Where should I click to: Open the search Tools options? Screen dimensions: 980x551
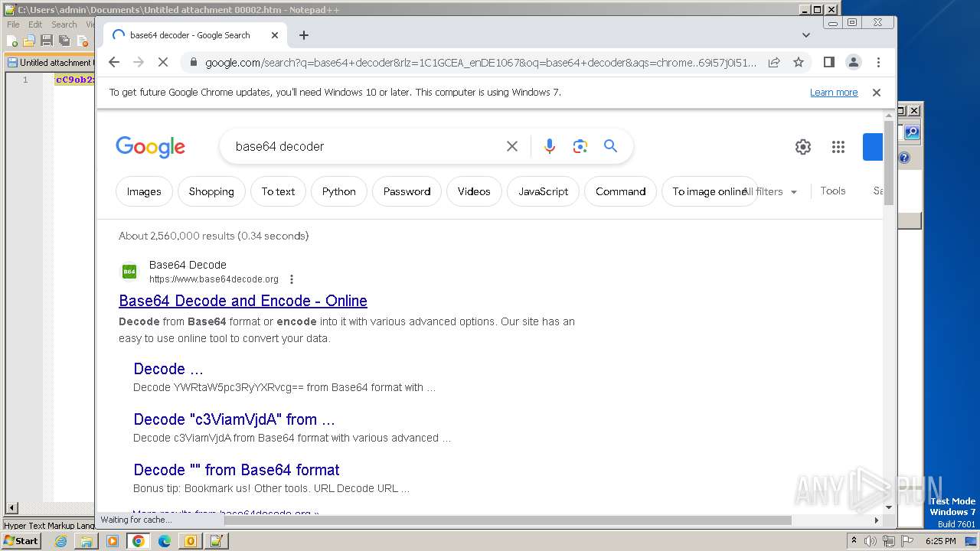click(x=832, y=191)
